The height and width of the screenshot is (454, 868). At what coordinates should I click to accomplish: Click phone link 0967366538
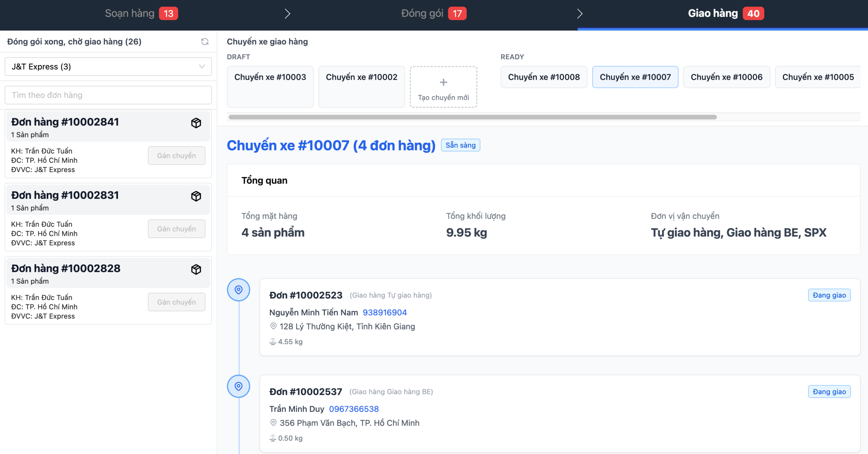(x=354, y=409)
